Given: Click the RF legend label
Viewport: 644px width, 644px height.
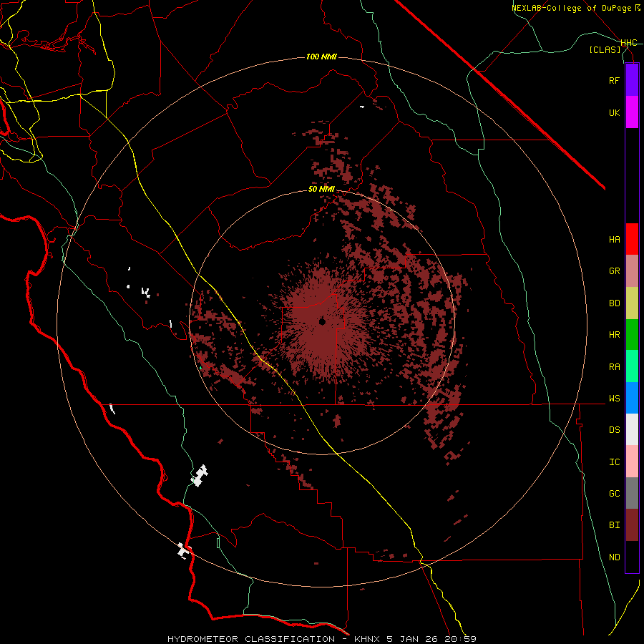Looking at the screenshot, I should (x=614, y=80).
